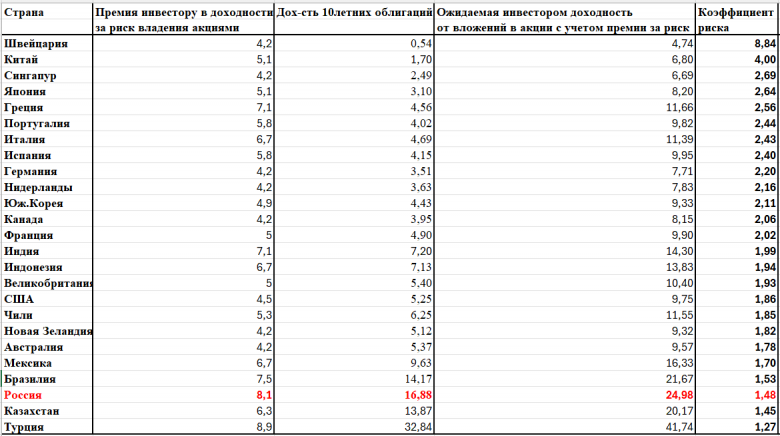Click Turkey's risk premium 8,9

[x=264, y=427]
